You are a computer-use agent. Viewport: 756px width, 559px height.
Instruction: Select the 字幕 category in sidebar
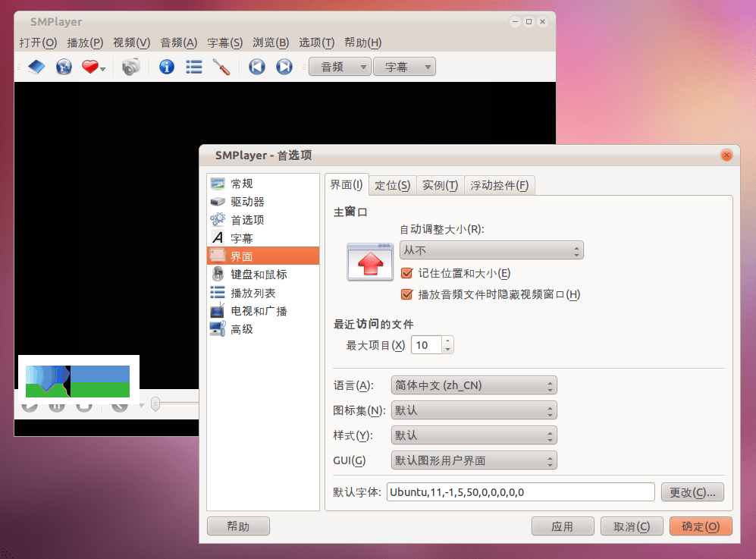coord(263,237)
